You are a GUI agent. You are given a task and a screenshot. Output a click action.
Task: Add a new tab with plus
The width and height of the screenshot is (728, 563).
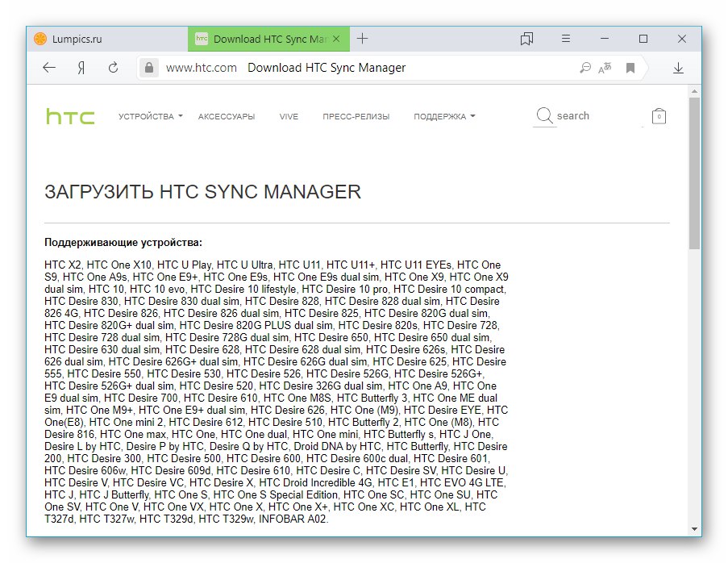[x=362, y=39]
